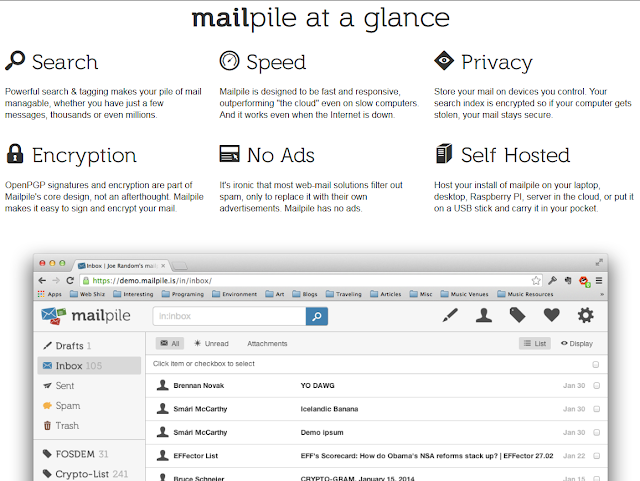
Task: Click the Speed gauge feature icon
Action: click(229, 61)
